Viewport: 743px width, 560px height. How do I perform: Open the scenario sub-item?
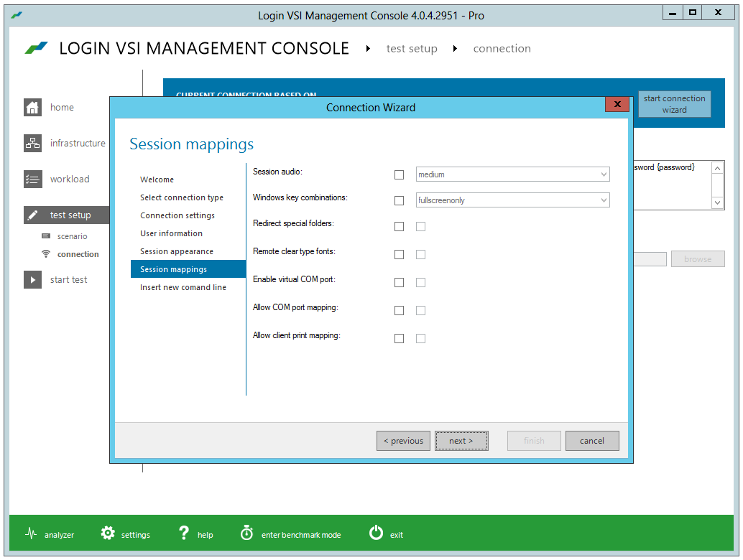(x=72, y=236)
